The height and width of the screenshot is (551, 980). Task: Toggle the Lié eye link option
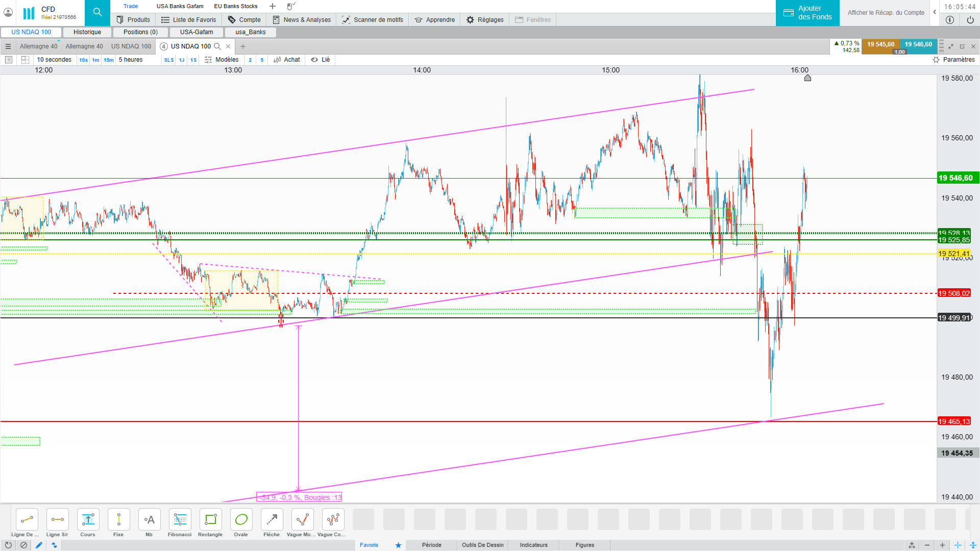point(321,60)
